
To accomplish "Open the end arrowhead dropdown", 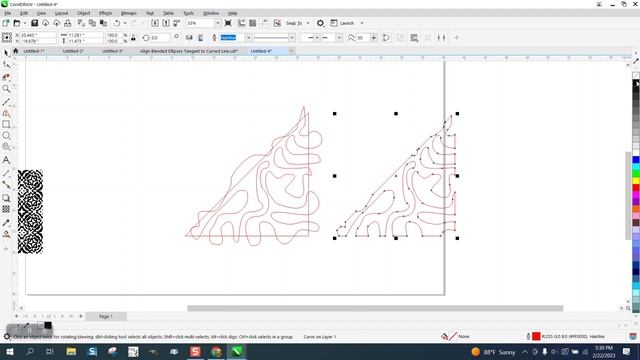I will pyautogui.click(x=339, y=38).
